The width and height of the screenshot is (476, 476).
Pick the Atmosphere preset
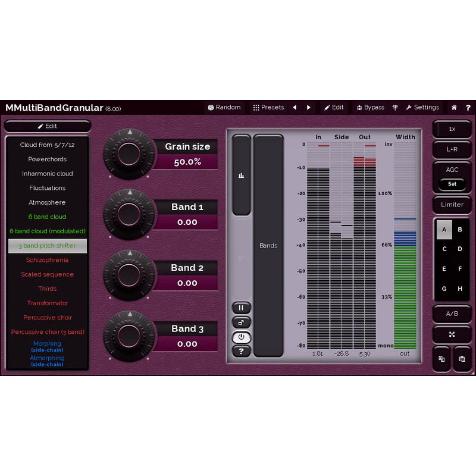coord(48,202)
